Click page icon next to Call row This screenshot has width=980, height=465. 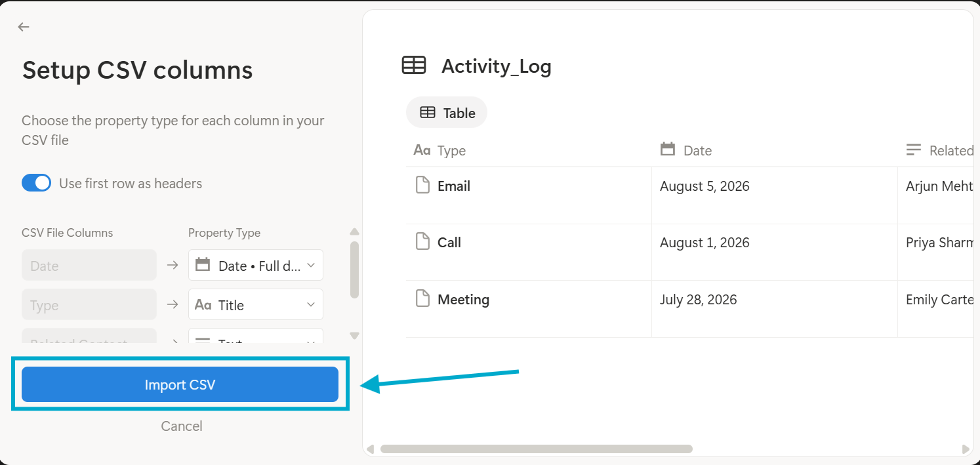click(423, 242)
